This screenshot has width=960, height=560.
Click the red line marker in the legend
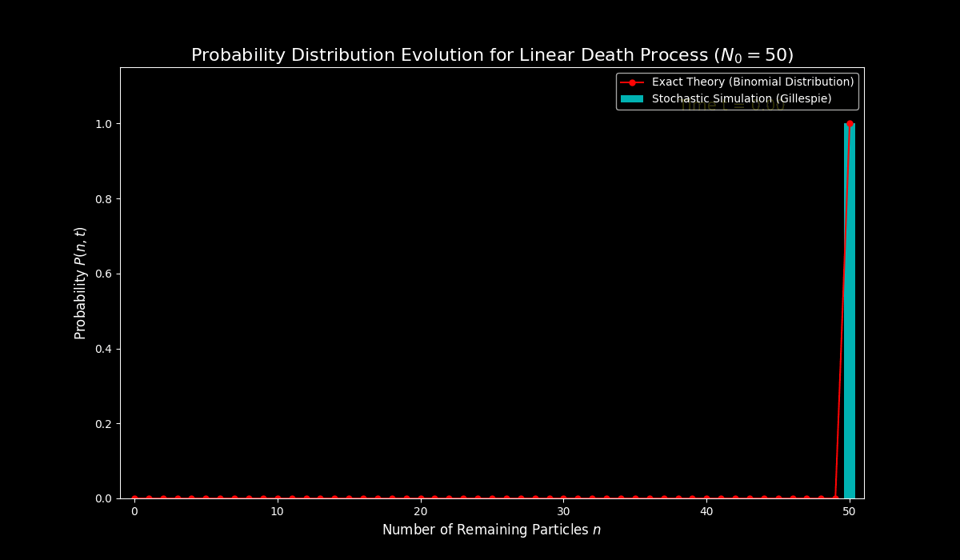click(632, 82)
